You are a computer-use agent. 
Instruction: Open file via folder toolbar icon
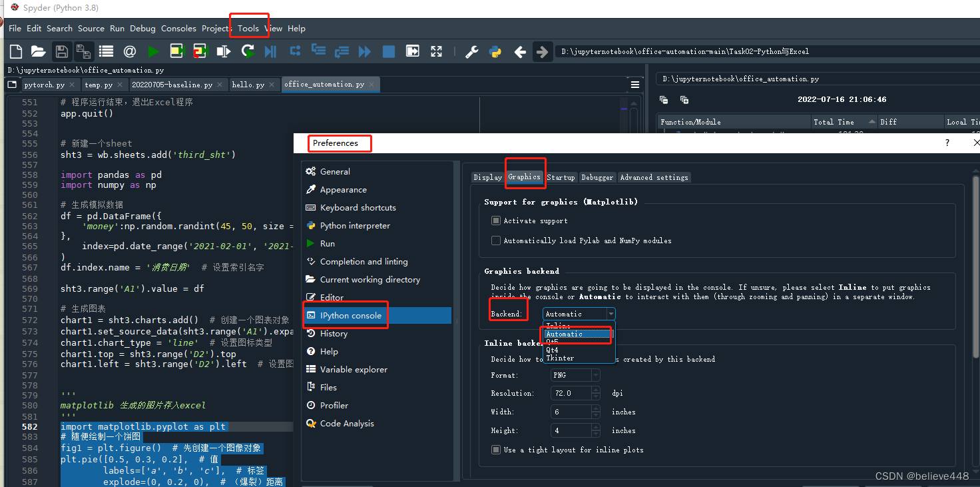38,51
